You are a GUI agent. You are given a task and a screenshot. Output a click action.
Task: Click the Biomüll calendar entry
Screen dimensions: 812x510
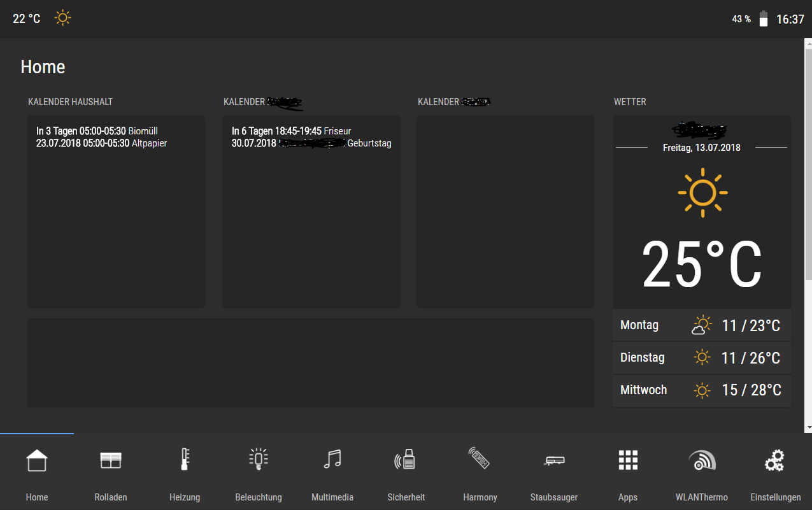pyautogui.click(x=97, y=131)
